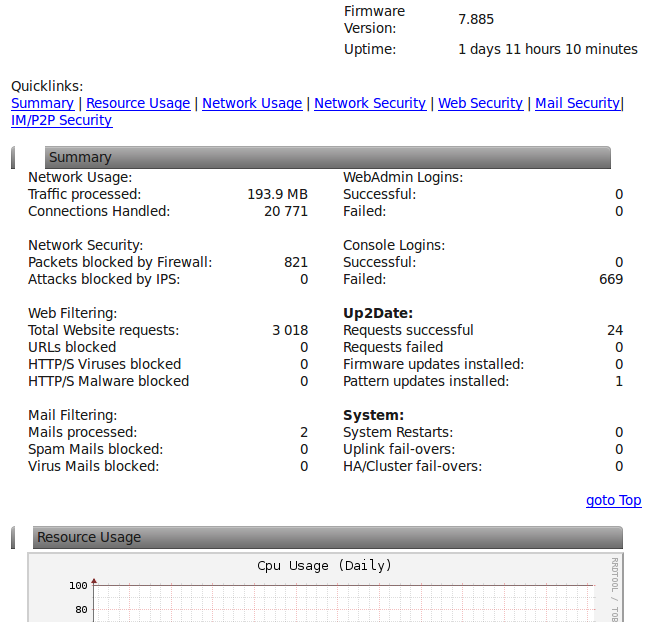Jump to Resource Usage via quicklink

coord(138,103)
